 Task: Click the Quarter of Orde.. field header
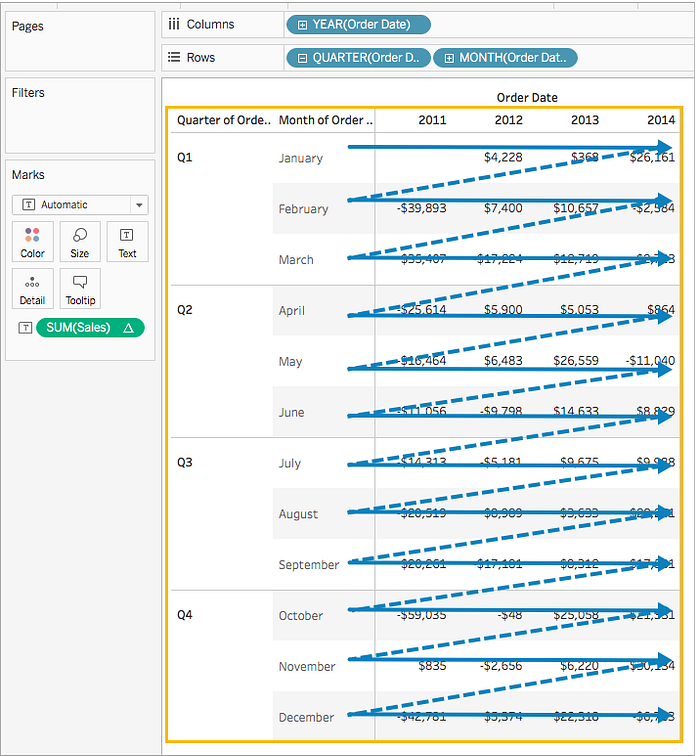click(x=224, y=120)
